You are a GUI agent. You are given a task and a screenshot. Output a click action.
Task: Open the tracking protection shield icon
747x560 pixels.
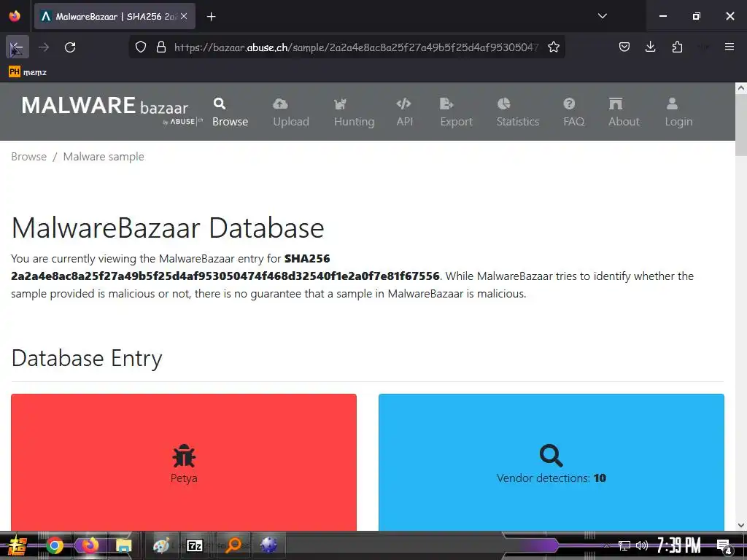tap(141, 47)
